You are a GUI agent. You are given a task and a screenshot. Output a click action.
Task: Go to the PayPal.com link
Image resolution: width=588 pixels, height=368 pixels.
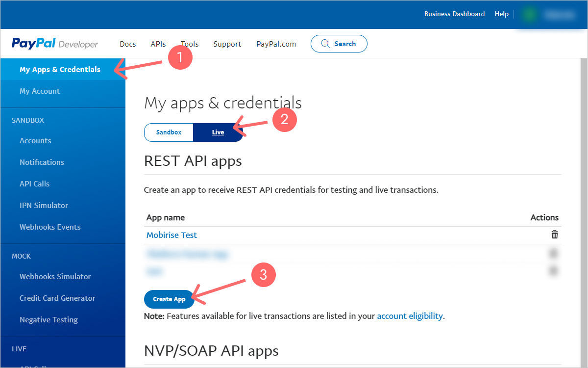click(276, 44)
